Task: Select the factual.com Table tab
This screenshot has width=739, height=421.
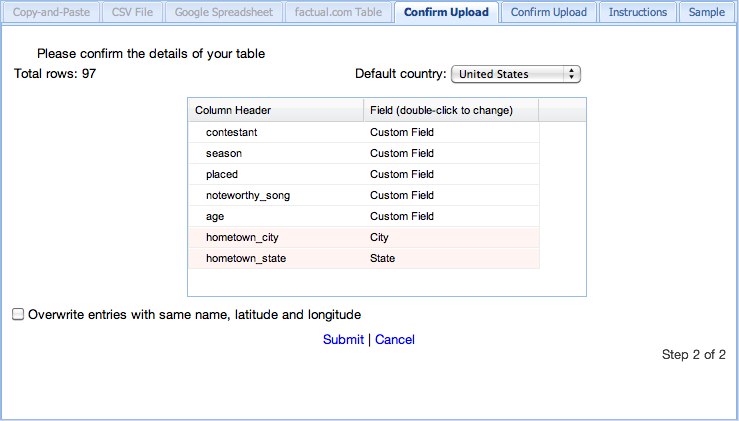Action: coord(338,12)
